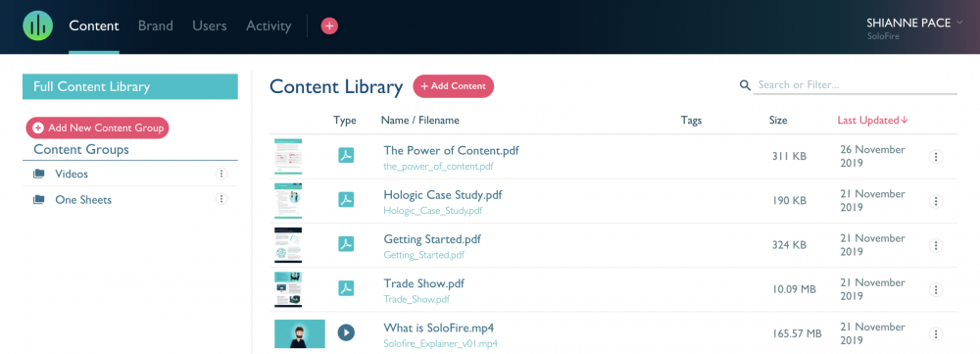Viewport: 980px width, 354px height.
Task: Click the Search or Filter input field
Action: (x=855, y=85)
